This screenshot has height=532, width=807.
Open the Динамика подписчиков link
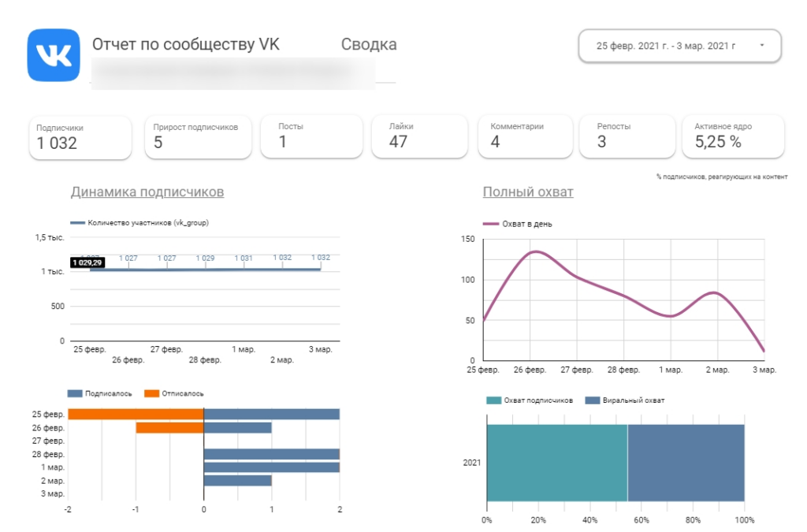[147, 192]
